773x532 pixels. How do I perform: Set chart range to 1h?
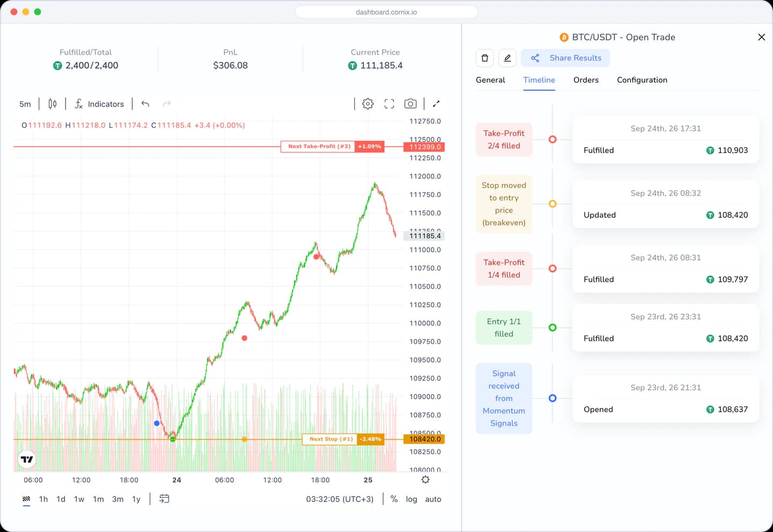(43, 499)
